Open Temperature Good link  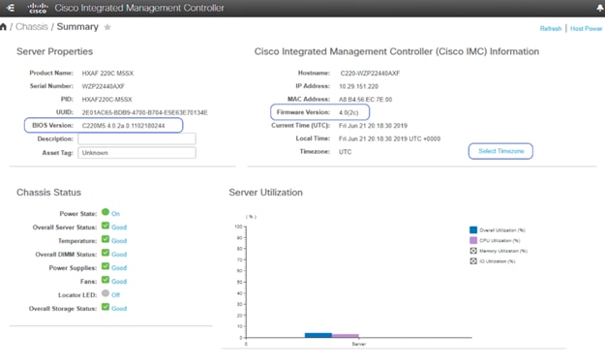(119, 241)
